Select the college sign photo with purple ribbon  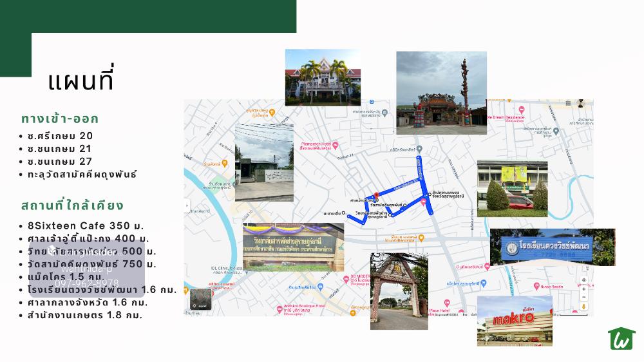[293, 247]
